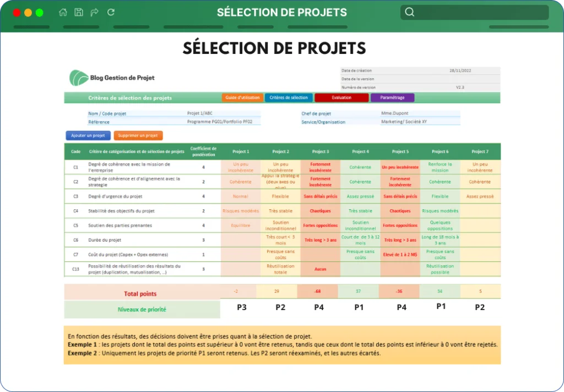Open the Critères de sélection tab
The width and height of the screenshot is (564, 392).
click(x=289, y=97)
